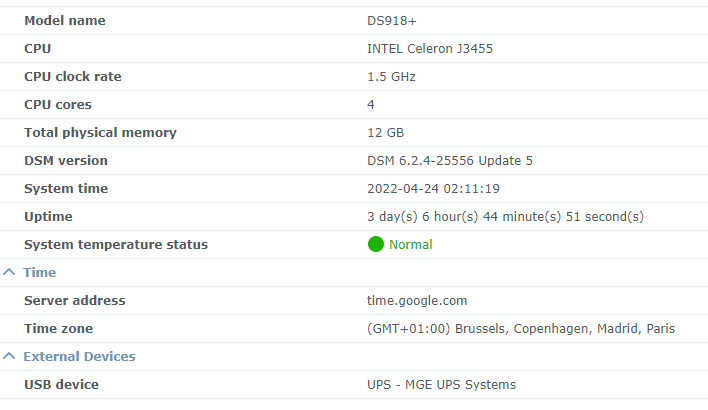This screenshot has width=708, height=410.
Task: Collapse the External Devices section chevron
Action: pyautogui.click(x=9, y=356)
